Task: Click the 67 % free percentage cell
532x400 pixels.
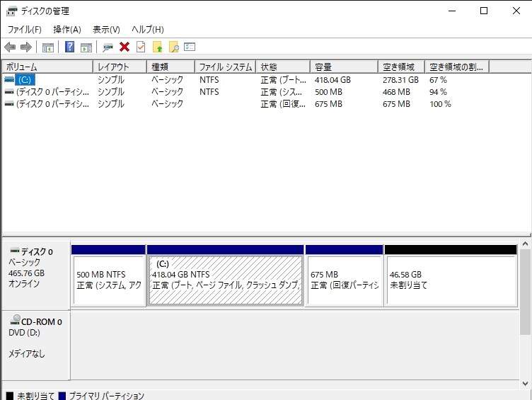Action: pyautogui.click(x=438, y=80)
